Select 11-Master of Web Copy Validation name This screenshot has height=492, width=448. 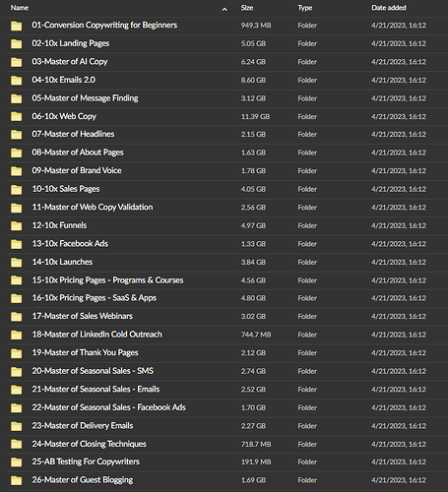93,208
